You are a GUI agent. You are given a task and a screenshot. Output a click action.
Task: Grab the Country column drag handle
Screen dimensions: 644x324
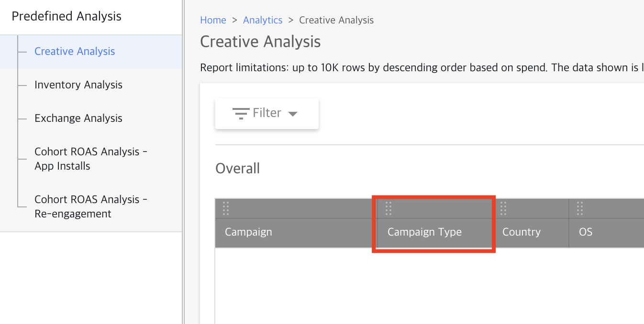[x=503, y=208]
